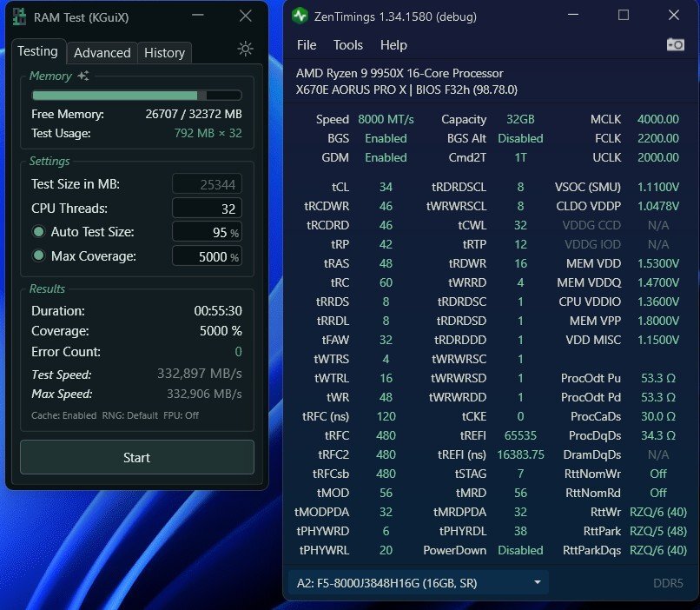Click the sparkle icon beside Memory
This screenshot has width=700, height=610.
pyautogui.click(x=83, y=76)
